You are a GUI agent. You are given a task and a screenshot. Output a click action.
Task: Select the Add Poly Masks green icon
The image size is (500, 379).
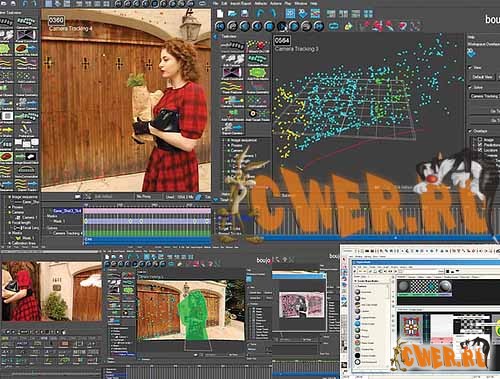(x=257, y=73)
